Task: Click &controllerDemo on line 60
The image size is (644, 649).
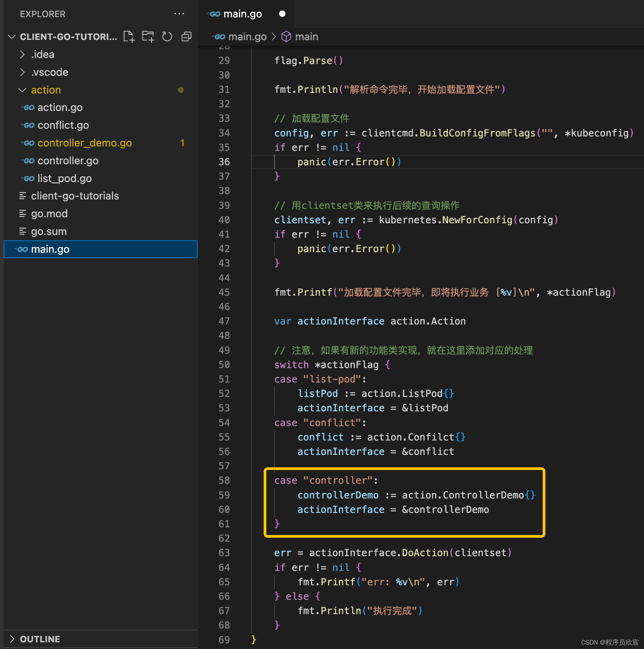Action: point(445,510)
